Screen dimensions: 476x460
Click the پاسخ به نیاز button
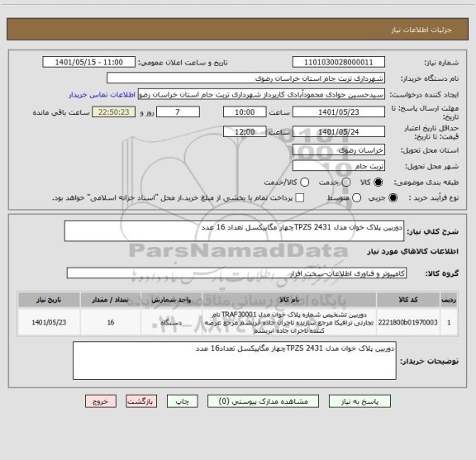pyautogui.click(x=359, y=401)
